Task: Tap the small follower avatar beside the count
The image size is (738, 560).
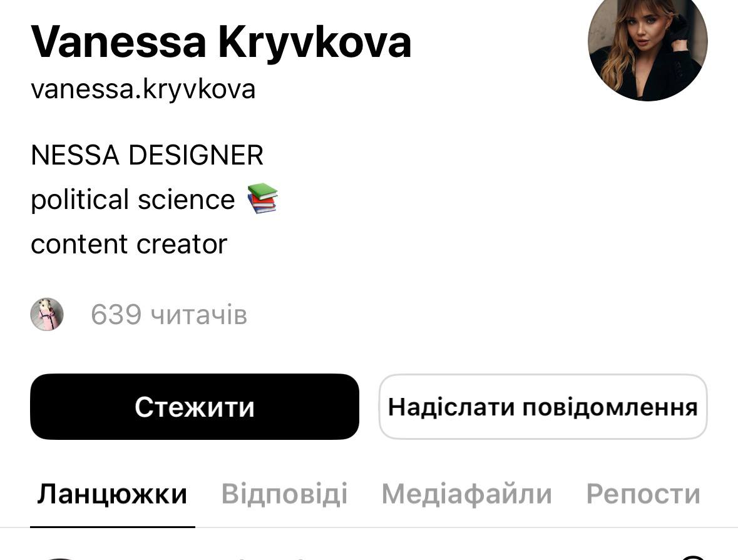Action: point(47,314)
